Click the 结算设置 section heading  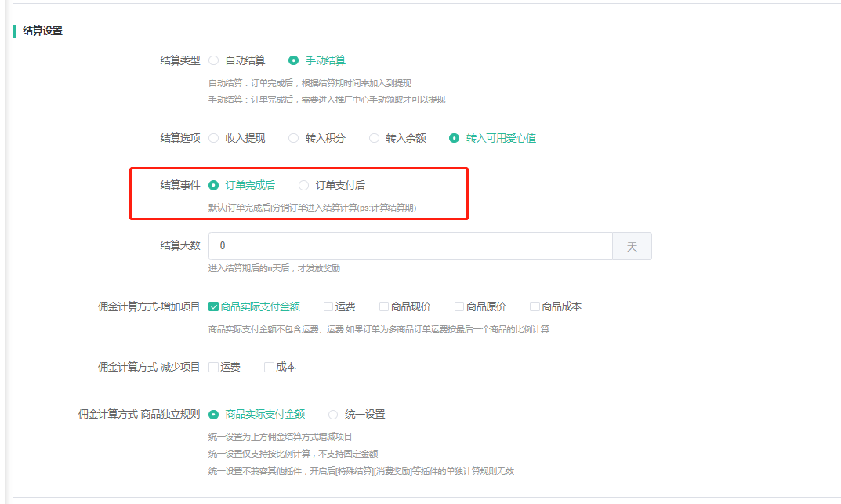tap(42, 31)
